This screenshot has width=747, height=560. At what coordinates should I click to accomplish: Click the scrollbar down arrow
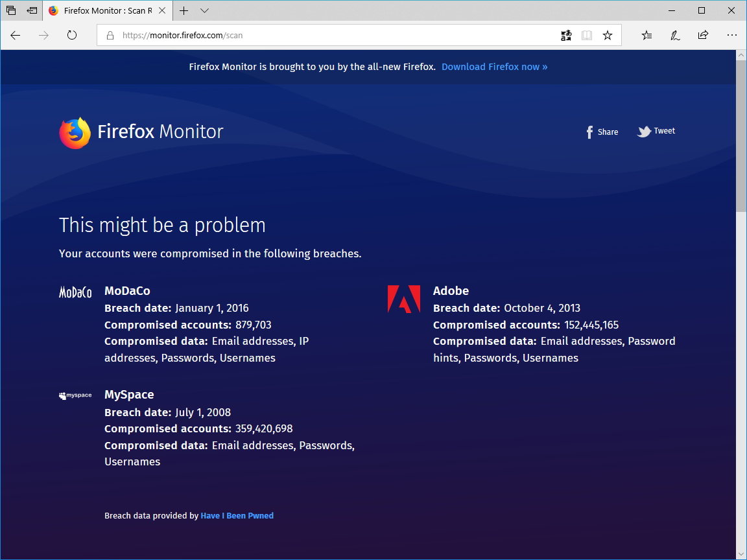741,554
